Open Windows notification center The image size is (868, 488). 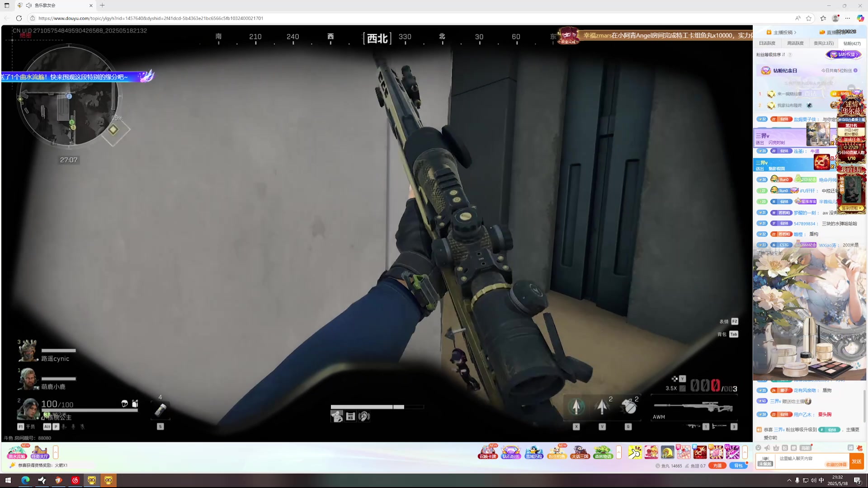tap(857, 480)
